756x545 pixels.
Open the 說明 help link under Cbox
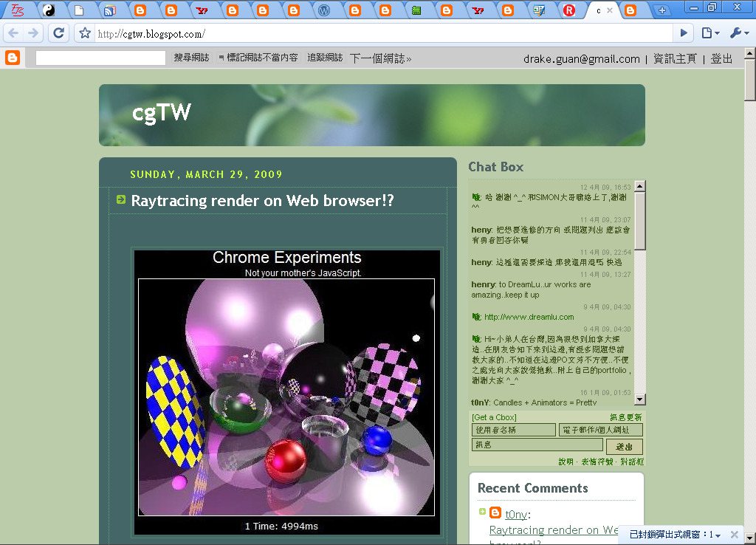tap(566, 462)
